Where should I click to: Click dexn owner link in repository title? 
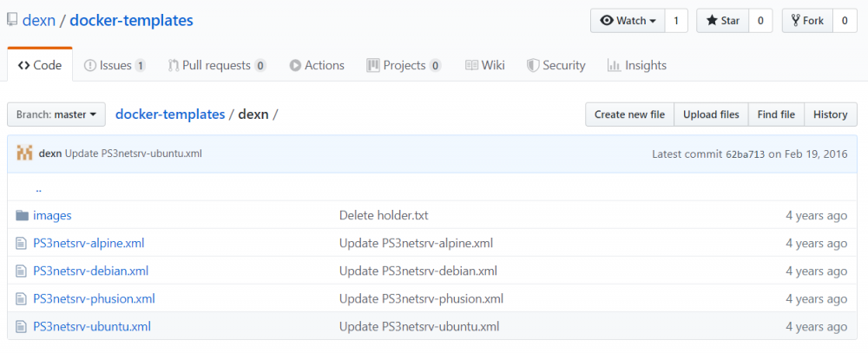(38, 21)
